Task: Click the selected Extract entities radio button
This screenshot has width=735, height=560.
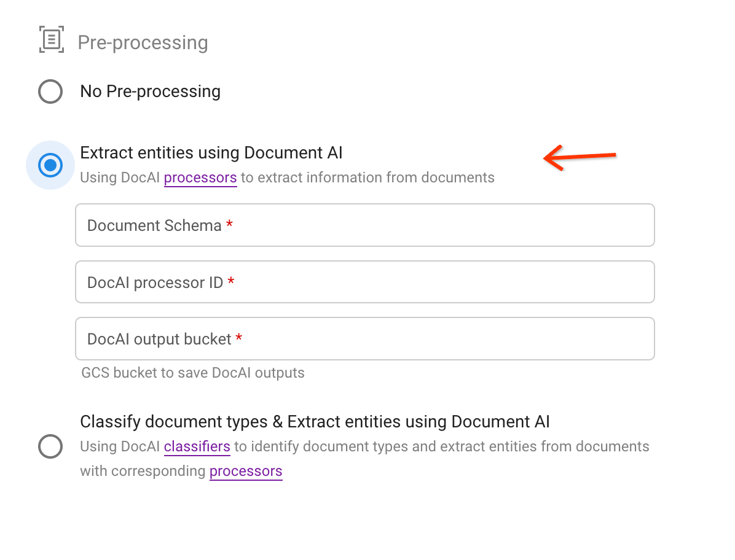Action: [x=50, y=165]
